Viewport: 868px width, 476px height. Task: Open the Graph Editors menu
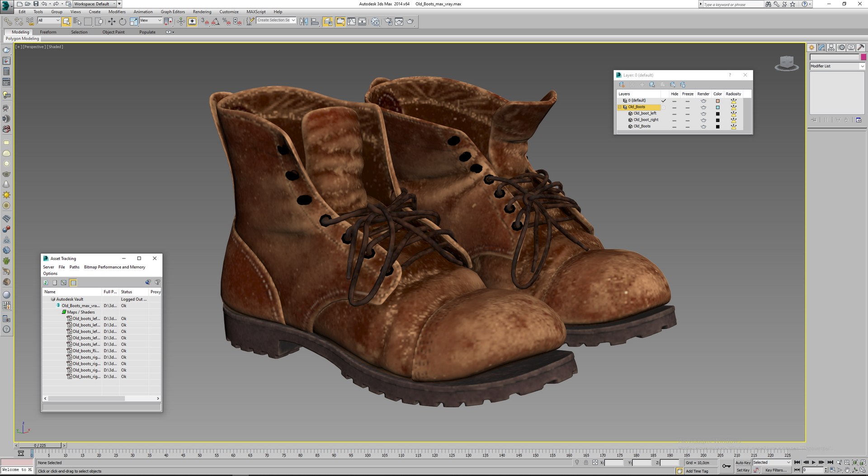[173, 12]
